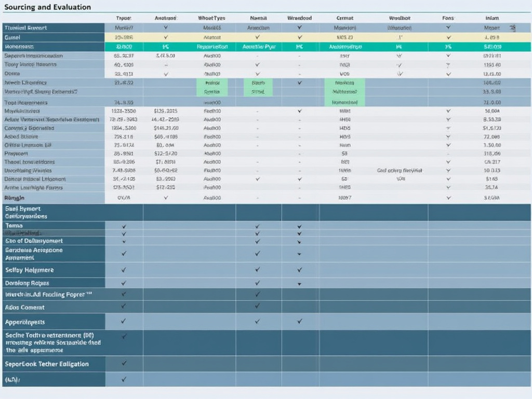Screen dimensions: 532x399
Task: Click the checkmark in the Toma row's first column
Action: point(124,227)
